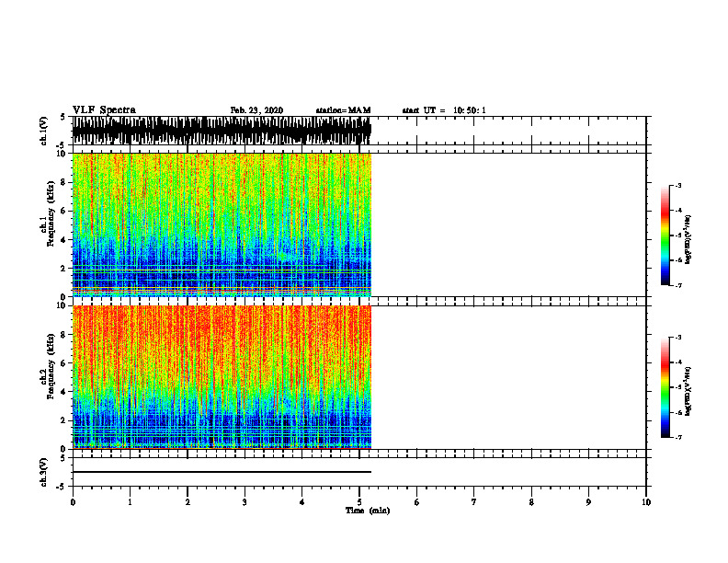This screenshot has height=563, width=728.
Task: Click the ch.2 color bar log(PSD) units label
Action: (x=688, y=391)
